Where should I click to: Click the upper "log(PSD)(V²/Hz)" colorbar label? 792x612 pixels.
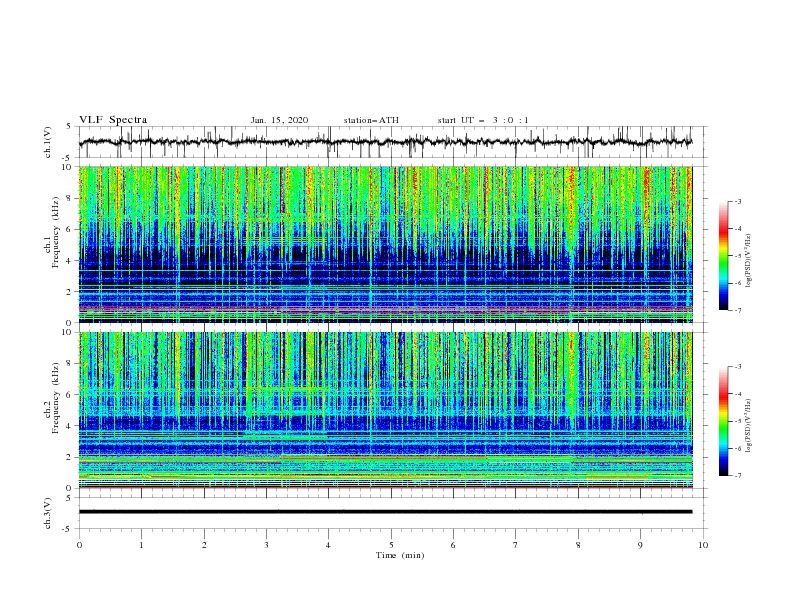[x=750, y=261]
